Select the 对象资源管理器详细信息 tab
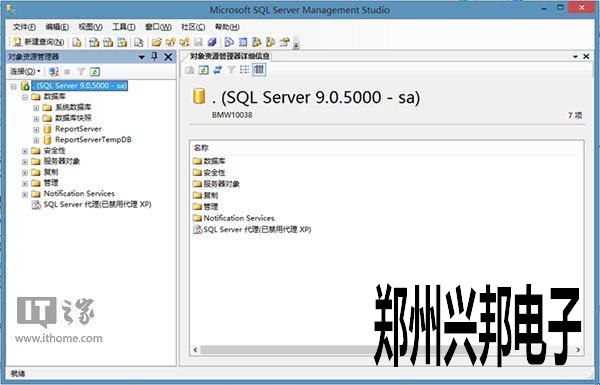The height and width of the screenshot is (385, 600). (230, 56)
